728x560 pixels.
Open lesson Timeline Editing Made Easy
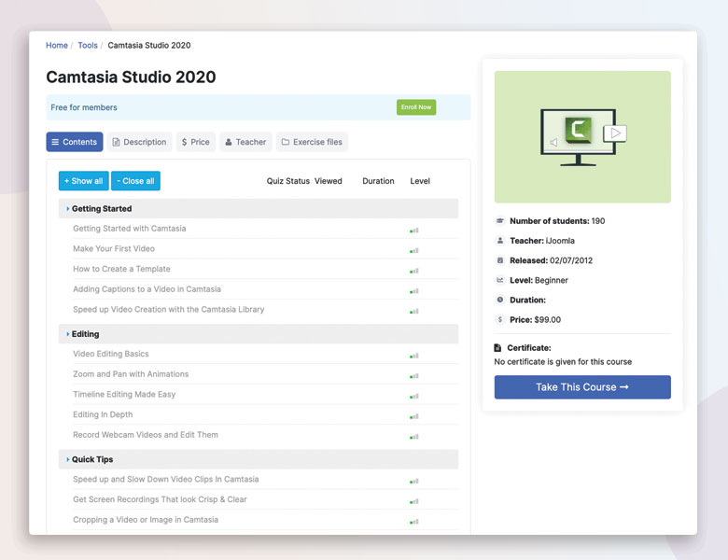coord(124,394)
